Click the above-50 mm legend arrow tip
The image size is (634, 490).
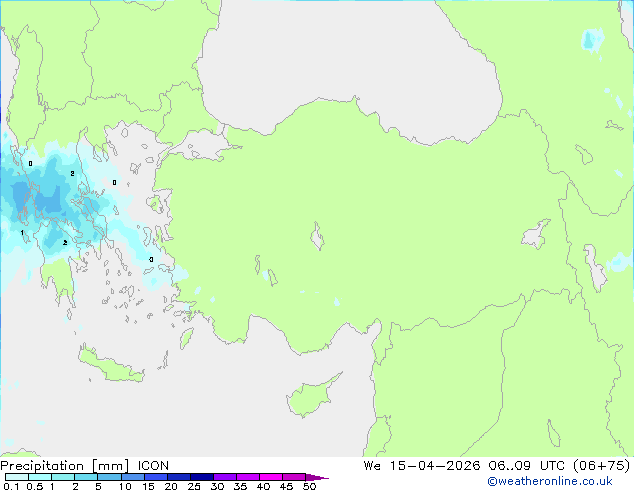coord(317,477)
